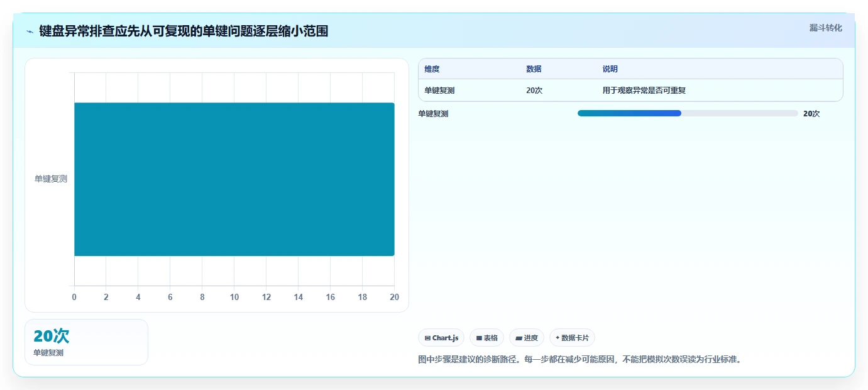Click the 表格 chip icon
This screenshot has width=868, height=390.
coord(479,338)
